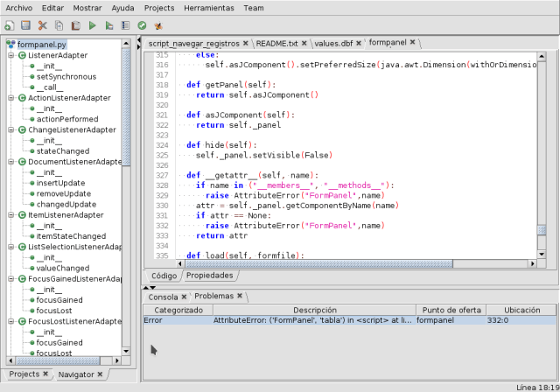Close the values.dbf tab
The width and height of the screenshot is (560, 392).
pos(357,42)
